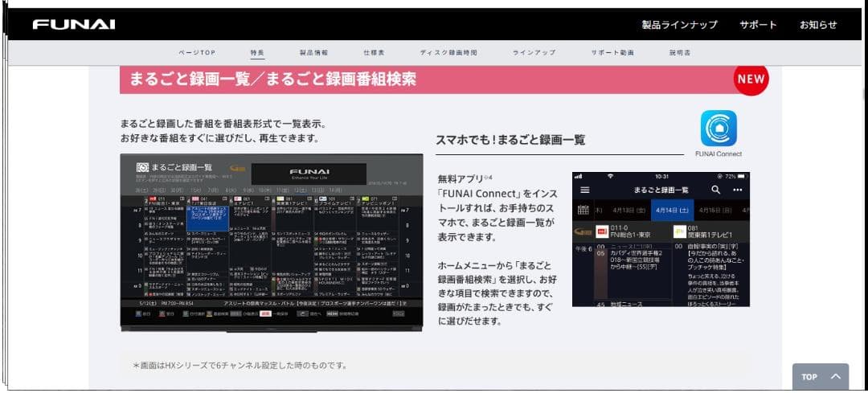Tap the 081 関東第1テレビ1 channel logo

click(680, 231)
